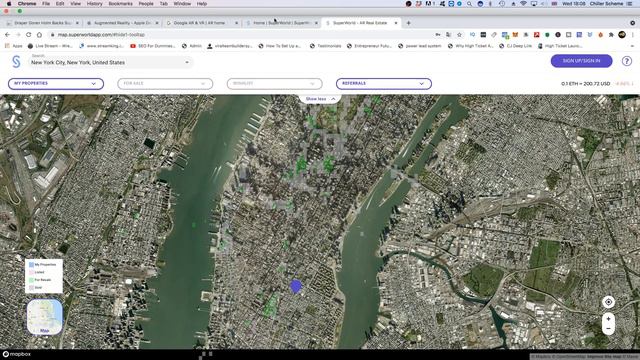Click the Apple menu icon
640x360 pixels.
tap(9, 4)
